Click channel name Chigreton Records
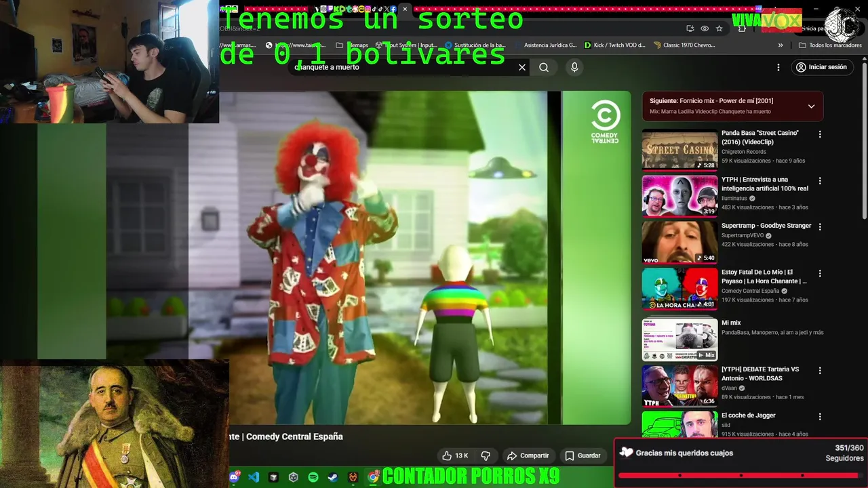The image size is (868, 488). pos(743,152)
